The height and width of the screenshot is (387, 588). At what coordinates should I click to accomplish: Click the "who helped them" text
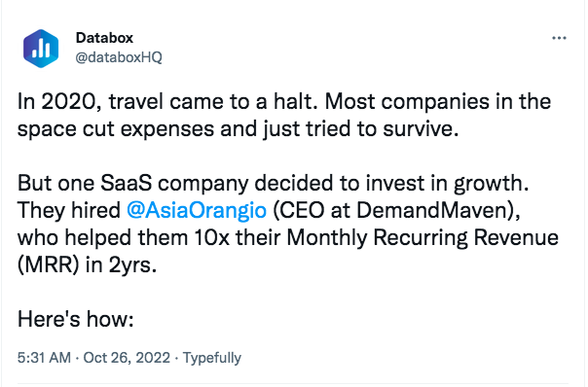click(102, 237)
